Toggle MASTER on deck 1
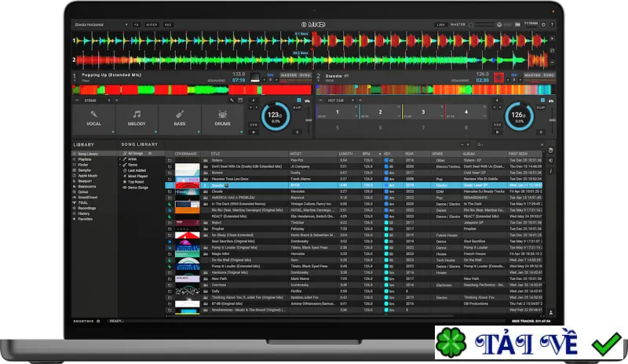The height and width of the screenshot is (364, 628). point(288,75)
